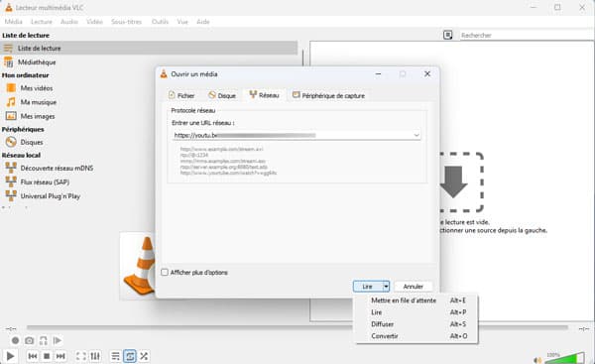Minimize the Ouvrir un média dialog

[x=378, y=73]
